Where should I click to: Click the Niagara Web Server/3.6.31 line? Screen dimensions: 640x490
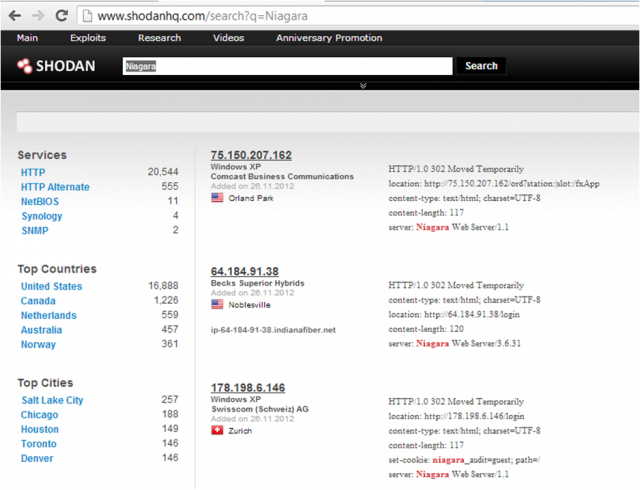(x=454, y=343)
